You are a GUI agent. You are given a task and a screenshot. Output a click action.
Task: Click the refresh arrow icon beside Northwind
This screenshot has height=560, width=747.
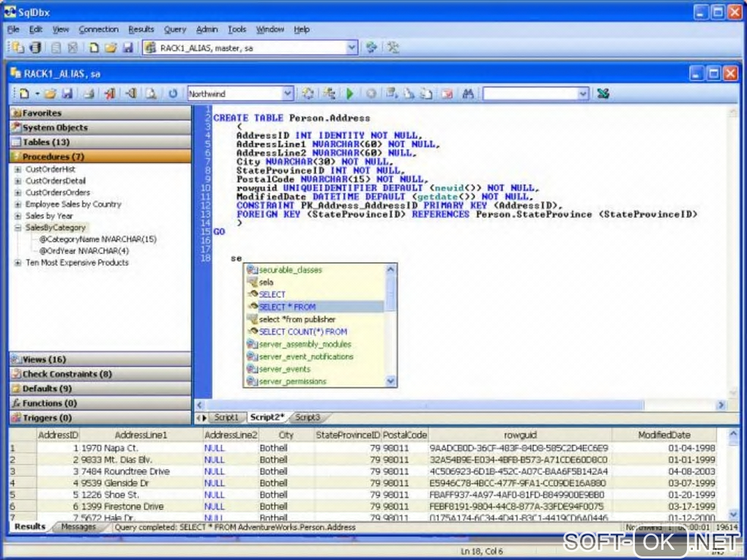[173, 94]
